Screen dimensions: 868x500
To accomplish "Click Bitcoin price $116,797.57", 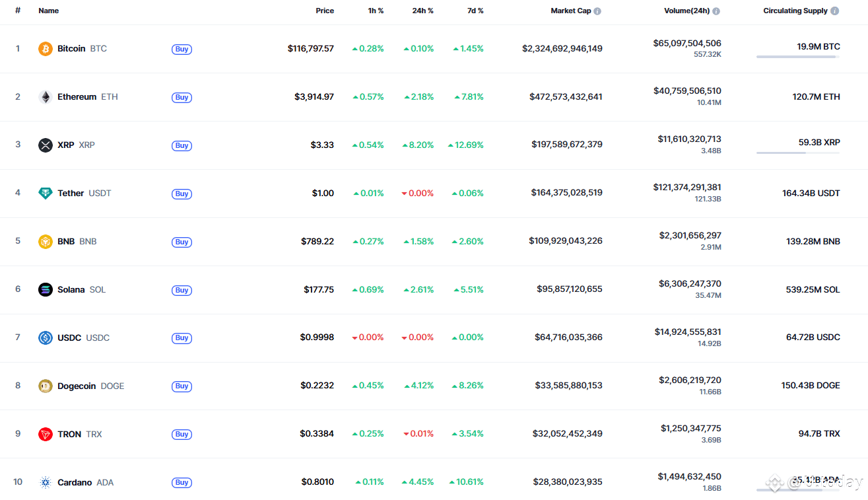I will point(311,48).
